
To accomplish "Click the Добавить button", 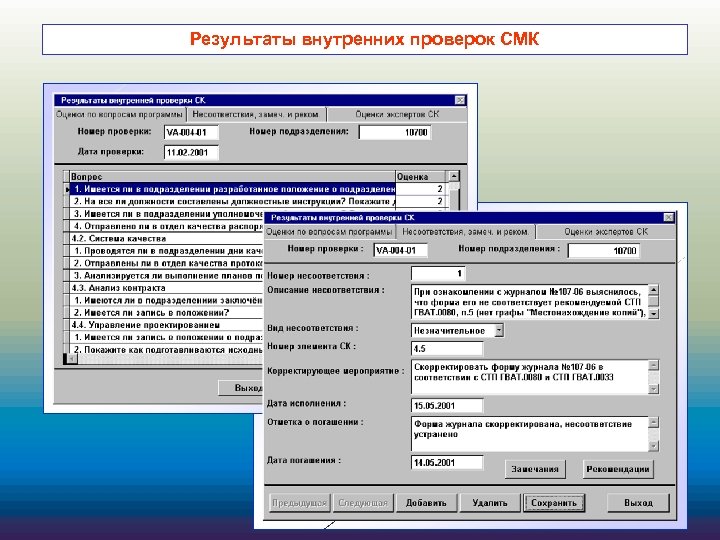I will pyautogui.click(x=426, y=503).
